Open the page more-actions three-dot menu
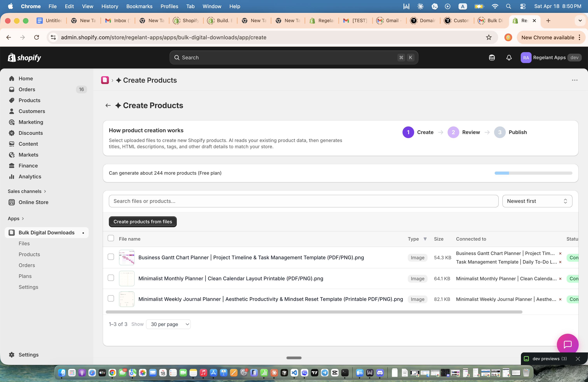The width and height of the screenshot is (588, 382). pyautogui.click(x=575, y=80)
